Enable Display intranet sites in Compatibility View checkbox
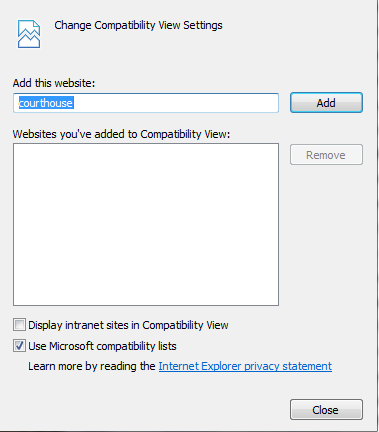 (19, 324)
